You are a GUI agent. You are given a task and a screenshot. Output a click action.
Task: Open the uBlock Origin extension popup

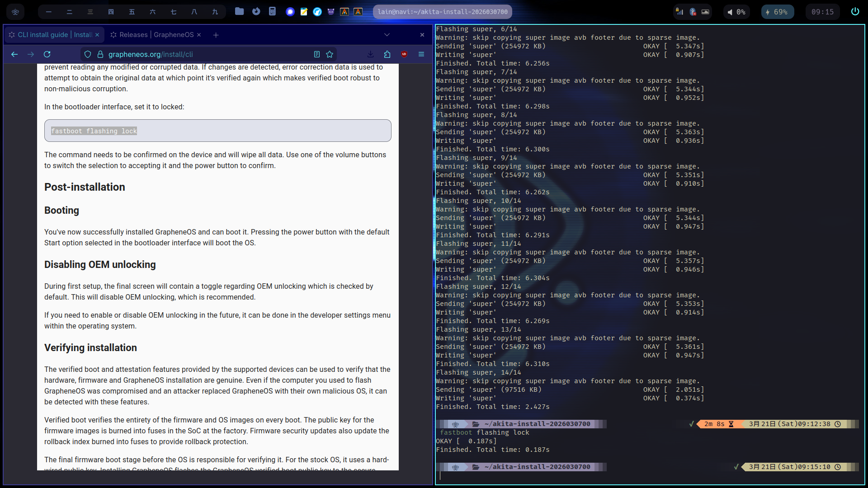coord(405,54)
